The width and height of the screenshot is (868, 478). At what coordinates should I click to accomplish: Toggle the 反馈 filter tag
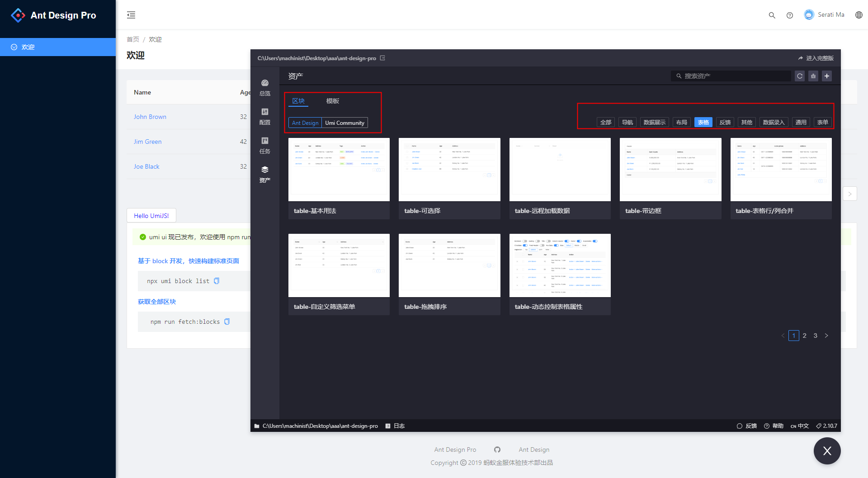[725, 122]
